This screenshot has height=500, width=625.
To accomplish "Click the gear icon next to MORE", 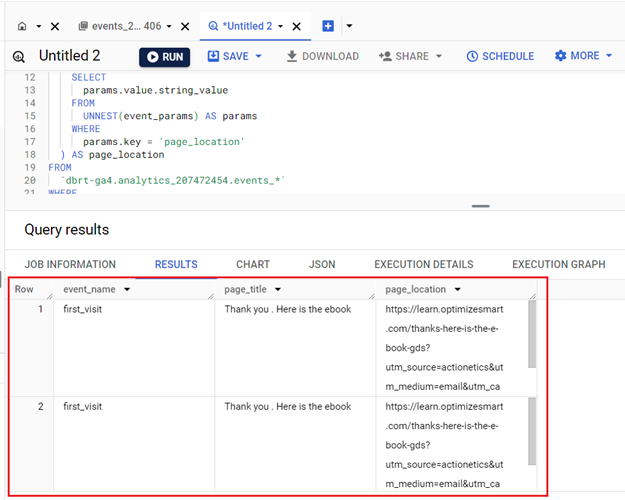I will click(560, 56).
